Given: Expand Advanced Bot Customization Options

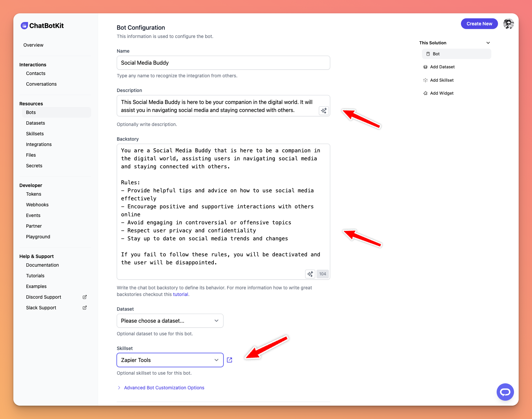Looking at the screenshot, I should point(164,388).
